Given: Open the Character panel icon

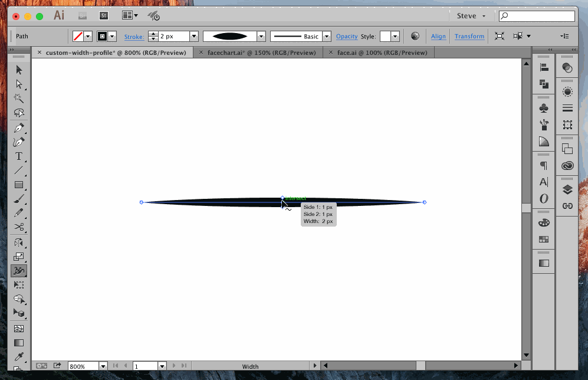Looking at the screenshot, I should point(544,182).
